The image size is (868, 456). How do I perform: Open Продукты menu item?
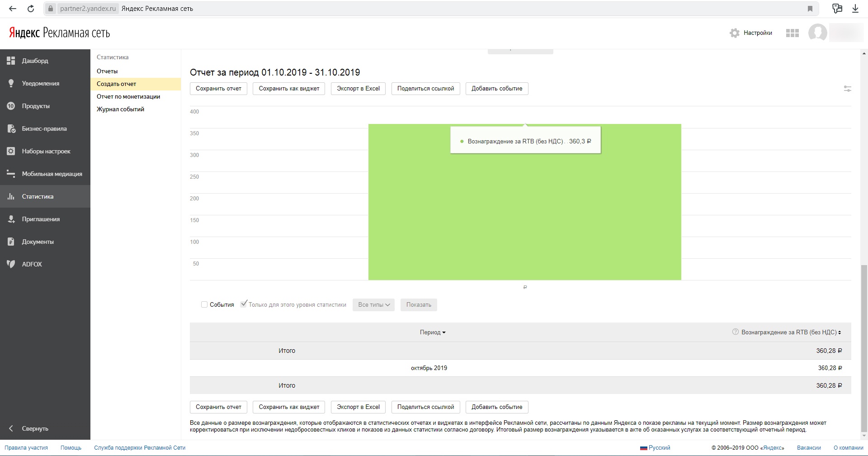36,106
